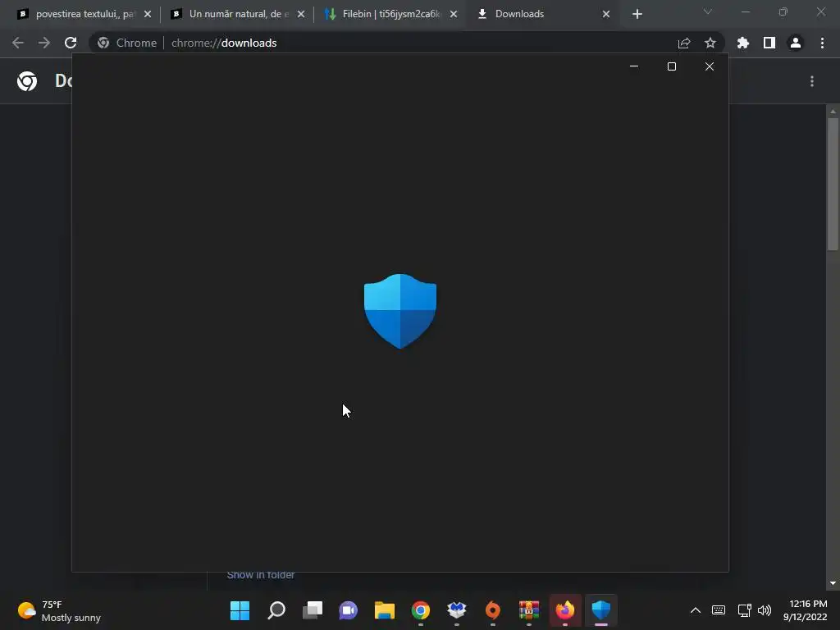Click the scrollbar up arrow

(x=833, y=112)
